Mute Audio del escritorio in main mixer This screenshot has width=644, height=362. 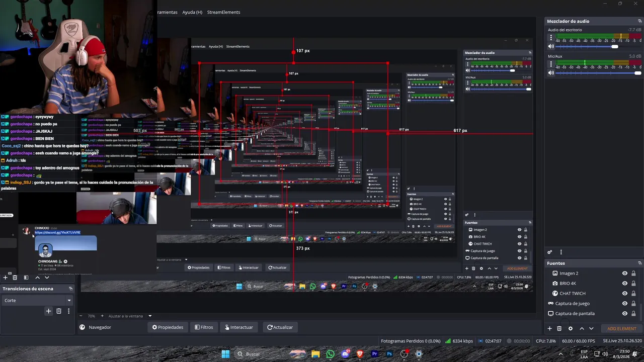coord(551,46)
